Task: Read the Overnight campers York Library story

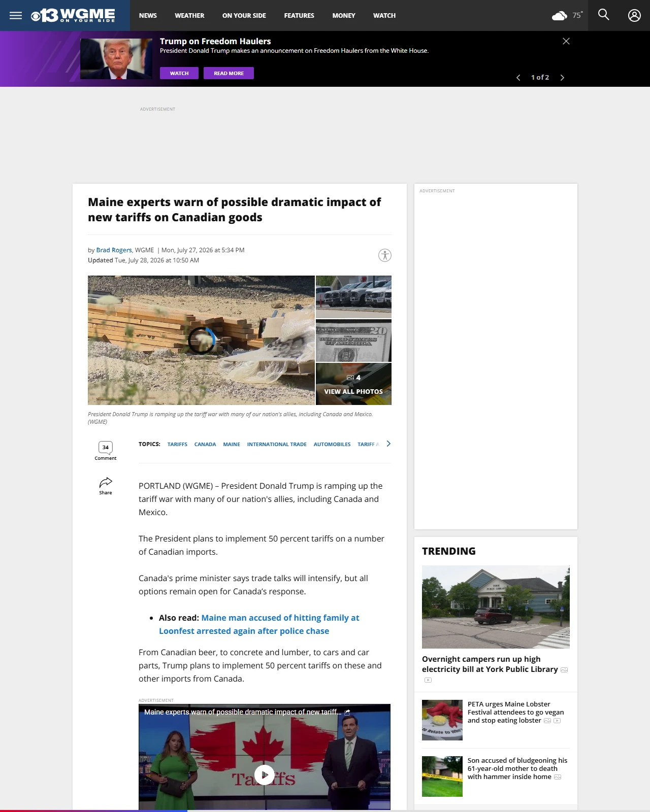Action: click(490, 664)
